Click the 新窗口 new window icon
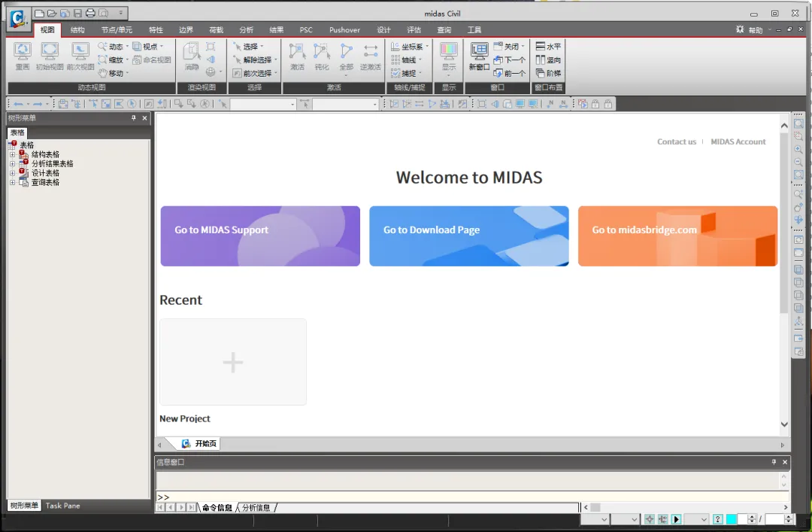Viewport: 812px width, 532px height. [479, 56]
